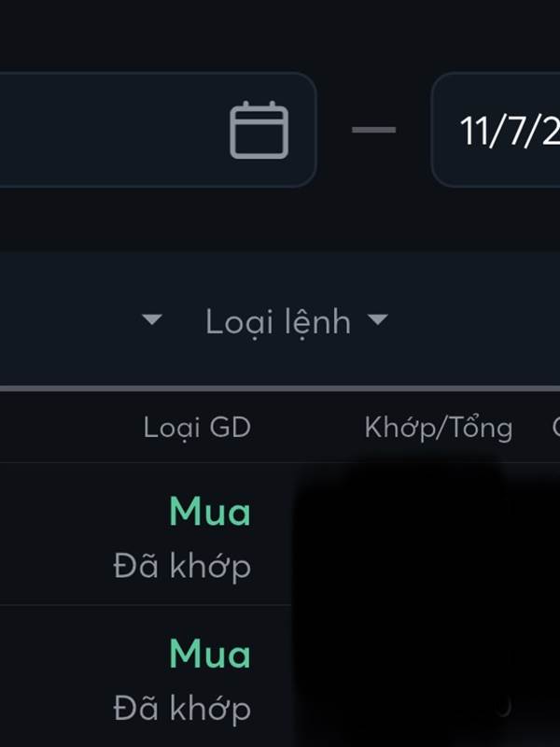Image resolution: width=560 pixels, height=747 pixels.
Task: Click empty filter bar space right of Loại lệnh
Action: coord(476,319)
